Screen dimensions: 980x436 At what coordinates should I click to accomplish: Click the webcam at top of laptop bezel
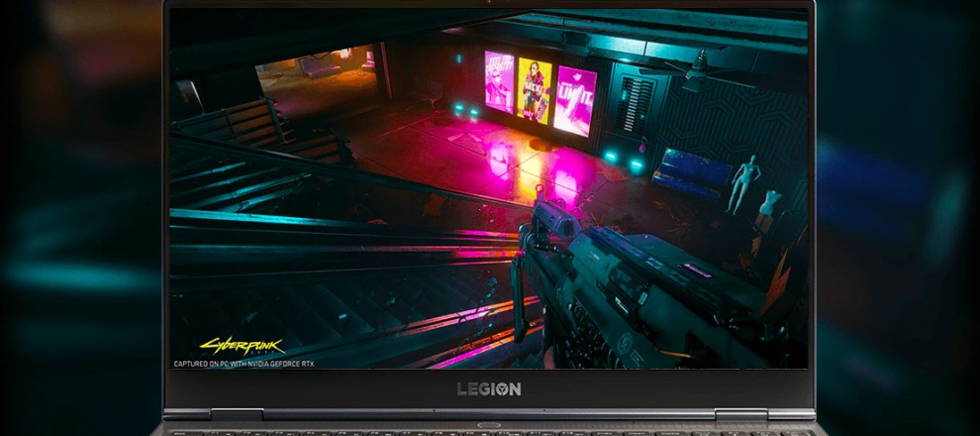(489, 4)
